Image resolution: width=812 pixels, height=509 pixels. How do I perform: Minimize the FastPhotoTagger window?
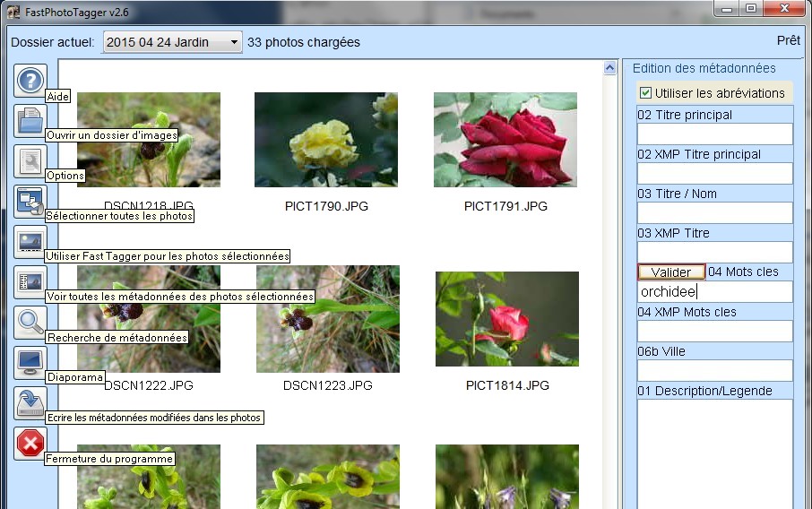point(727,9)
